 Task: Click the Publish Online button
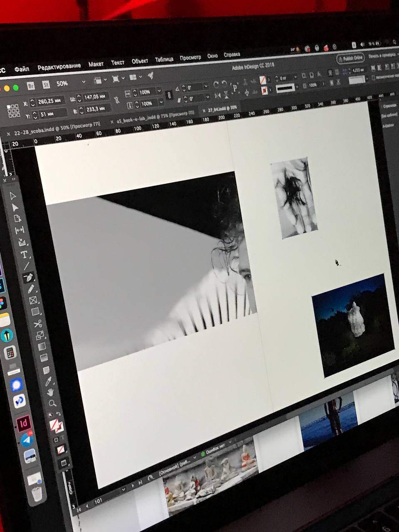point(350,58)
